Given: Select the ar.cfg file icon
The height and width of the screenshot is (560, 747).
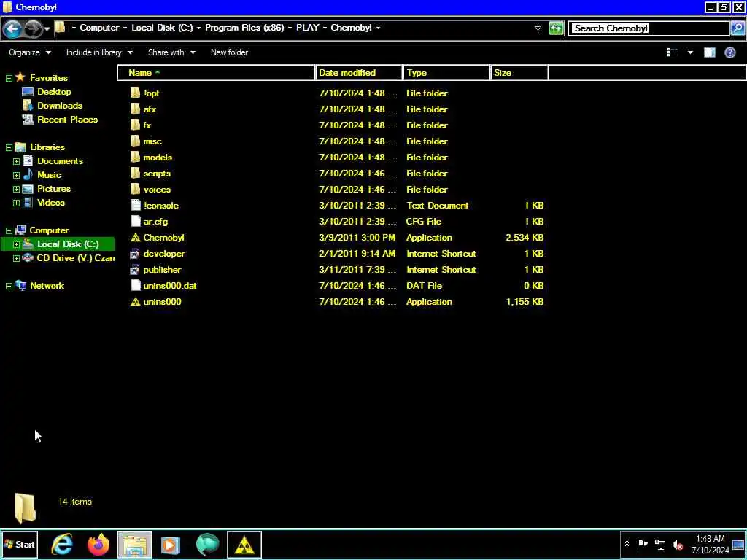Looking at the screenshot, I should pyautogui.click(x=135, y=222).
